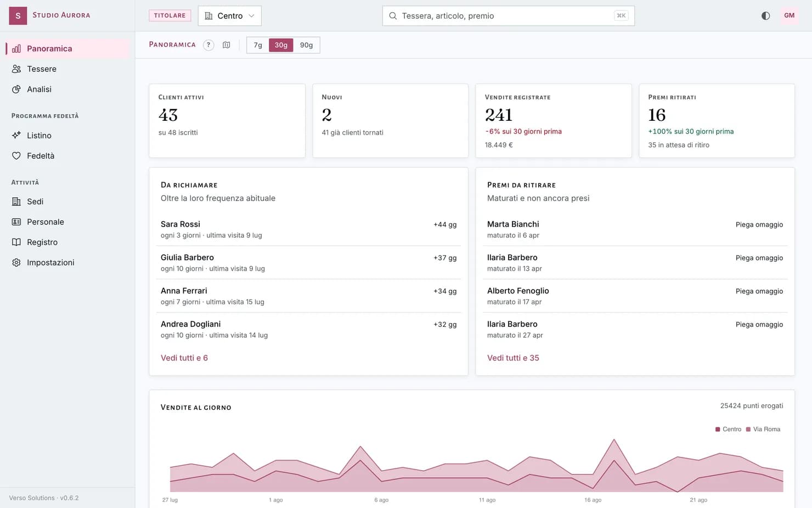The height and width of the screenshot is (508, 812).
Task: Click the Tessere people icon
Action: click(16, 69)
